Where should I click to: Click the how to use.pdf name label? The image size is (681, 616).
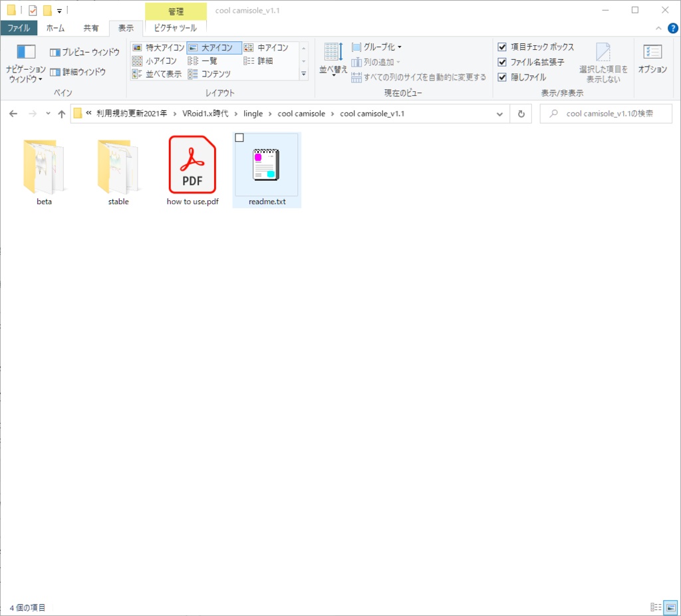click(x=192, y=202)
